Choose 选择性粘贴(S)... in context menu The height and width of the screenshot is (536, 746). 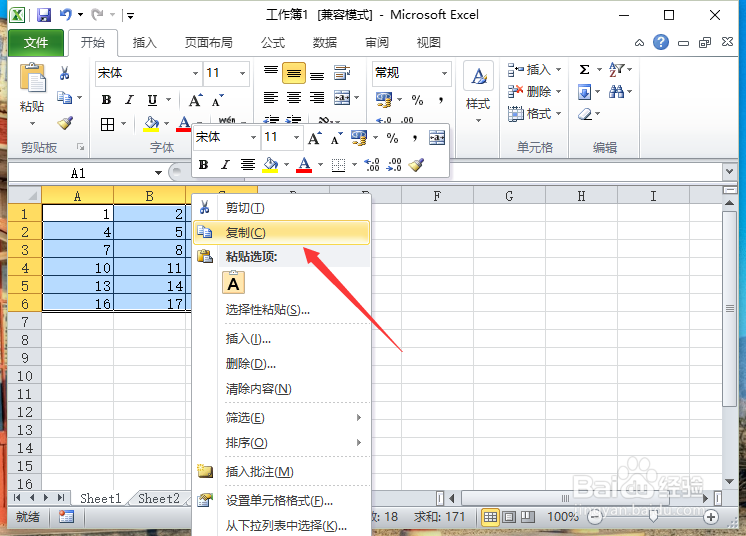(x=281, y=310)
